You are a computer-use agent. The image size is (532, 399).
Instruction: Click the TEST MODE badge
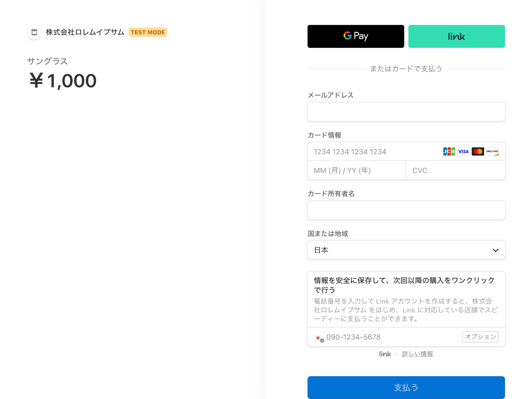[x=148, y=32]
